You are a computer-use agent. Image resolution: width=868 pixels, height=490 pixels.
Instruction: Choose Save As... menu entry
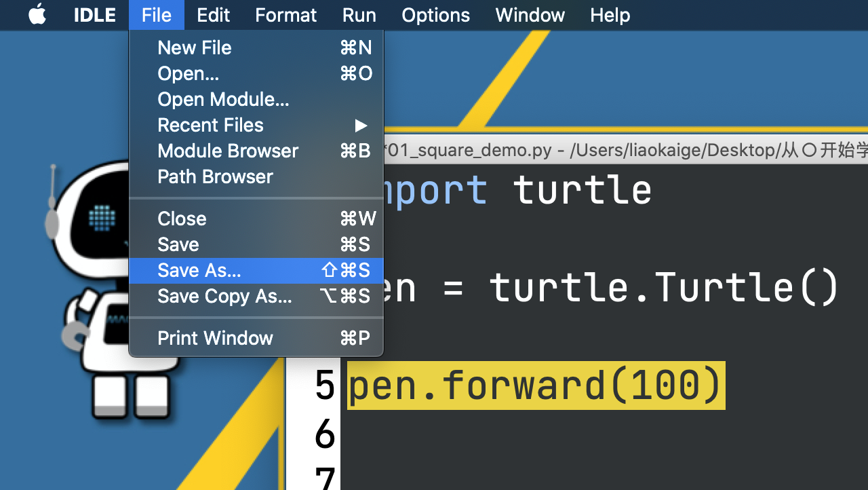(256, 270)
